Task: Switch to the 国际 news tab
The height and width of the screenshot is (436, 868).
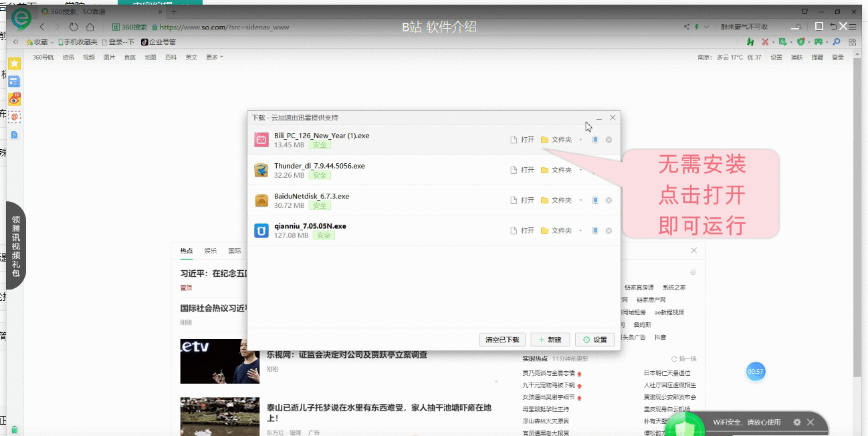Action: 235,251
